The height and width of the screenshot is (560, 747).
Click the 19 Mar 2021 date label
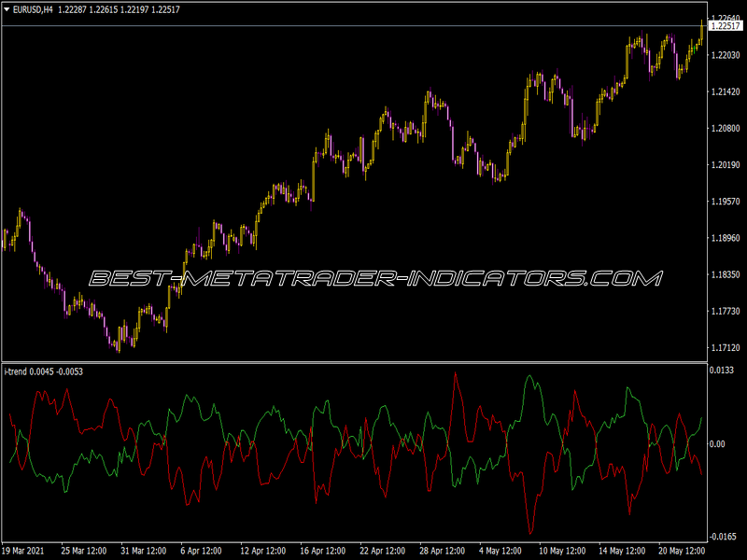(x=23, y=551)
